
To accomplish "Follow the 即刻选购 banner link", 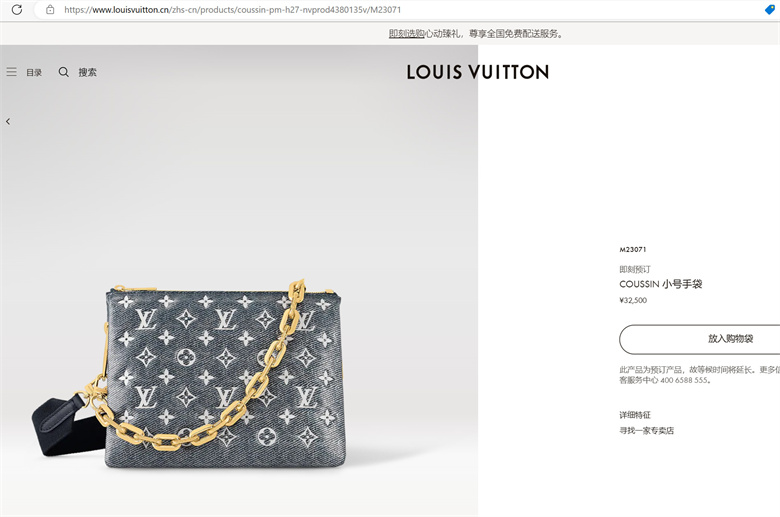I will (406, 34).
